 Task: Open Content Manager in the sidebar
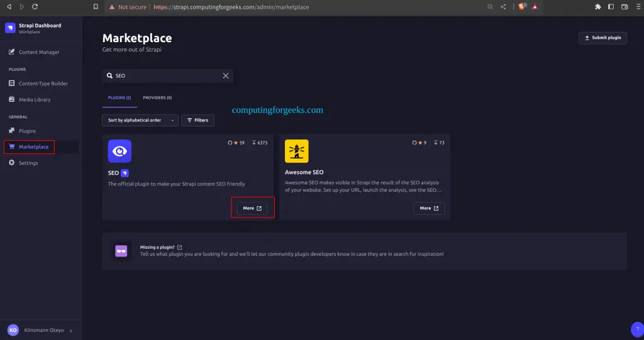point(39,52)
